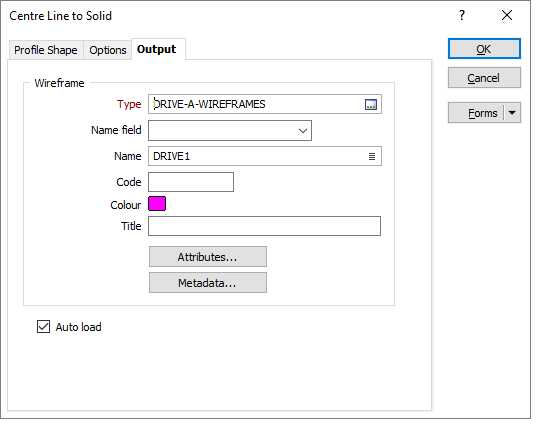Open the wireframe Type browse icon
Viewport: 537px width, 423px height.
(371, 104)
